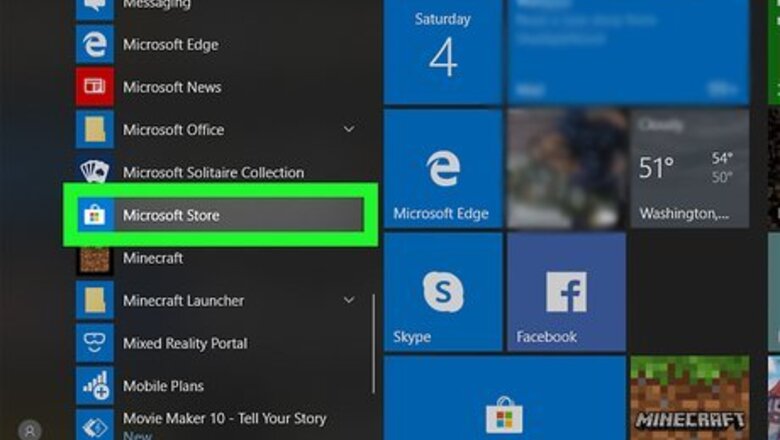Select Movie Maker 10 - Tell Your Story
The height and width of the screenshot is (440, 780).
pyautogui.click(x=225, y=419)
